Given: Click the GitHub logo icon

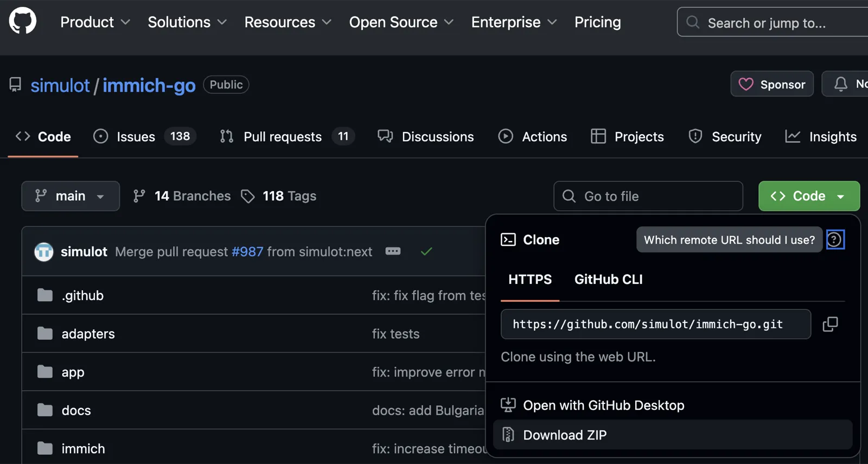Looking at the screenshot, I should click(x=23, y=21).
